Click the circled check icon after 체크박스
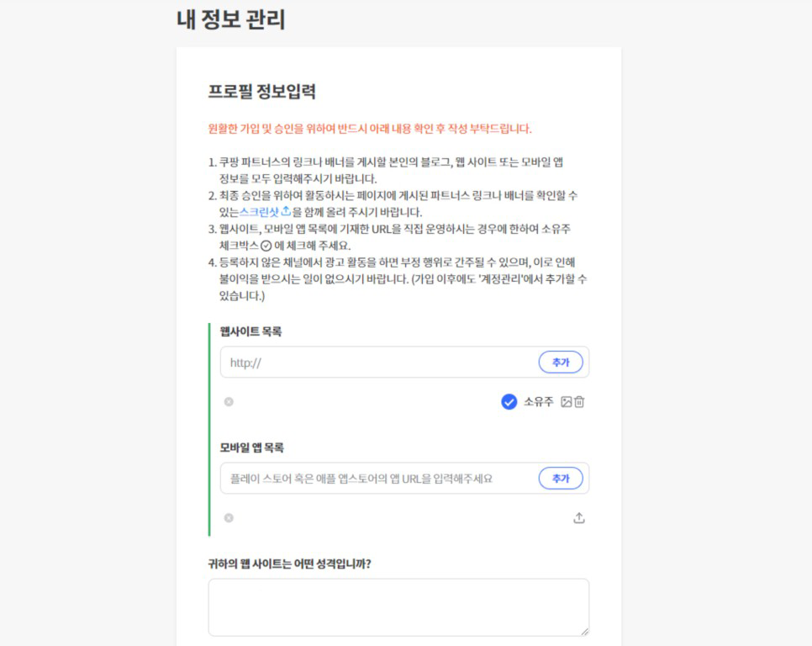812x646 pixels. click(x=266, y=246)
